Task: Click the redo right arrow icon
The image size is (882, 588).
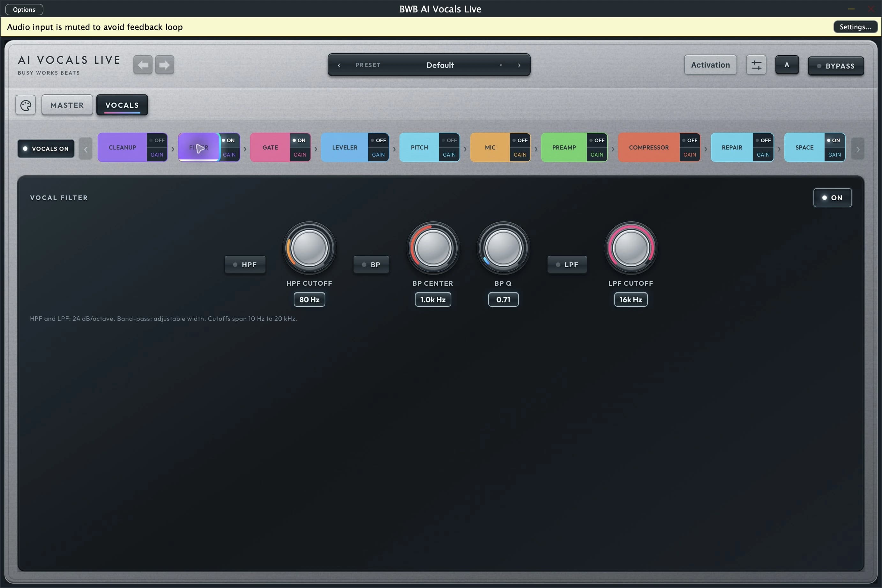Action: coord(164,65)
